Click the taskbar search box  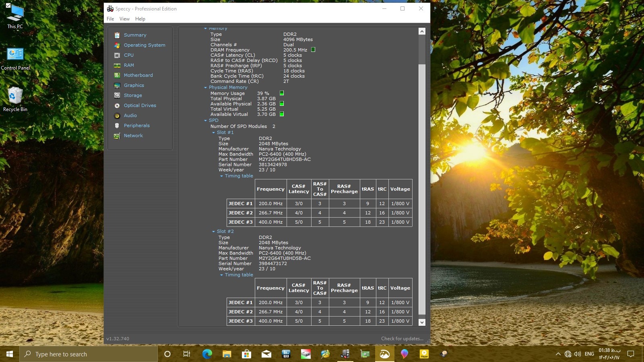click(89, 354)
